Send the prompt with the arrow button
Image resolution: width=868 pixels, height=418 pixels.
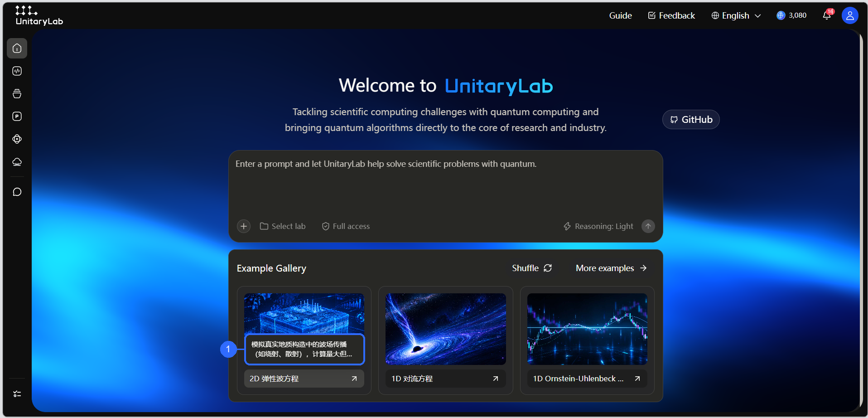coord(648,226)
